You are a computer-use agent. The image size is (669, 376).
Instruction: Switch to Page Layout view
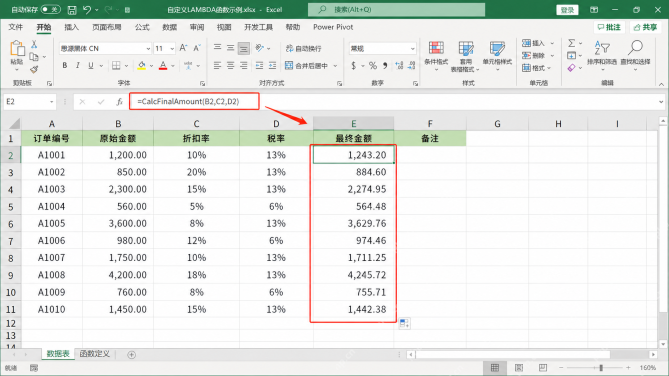tap(519, 367)
